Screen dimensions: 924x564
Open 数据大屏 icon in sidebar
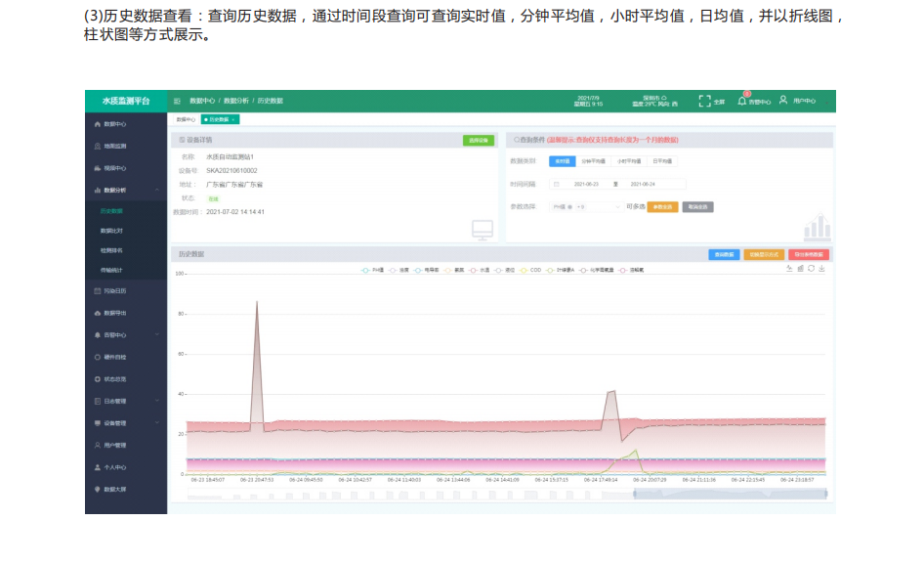[98, 489]
